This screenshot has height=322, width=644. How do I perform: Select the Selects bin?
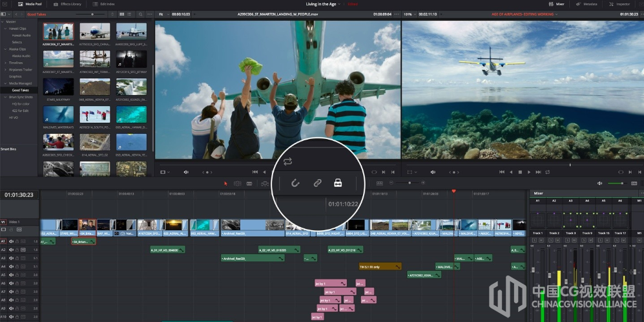pyautogui.click(x=17, y=42)
